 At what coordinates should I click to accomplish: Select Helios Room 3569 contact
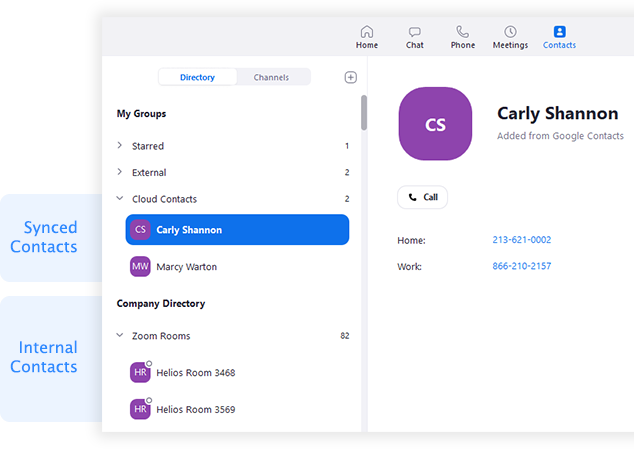[x=195, y=410]
